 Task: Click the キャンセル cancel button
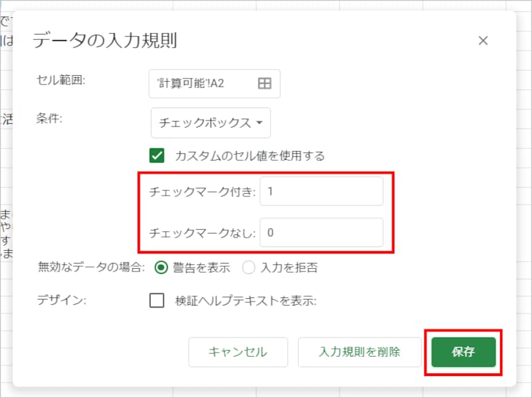[238, 352]
